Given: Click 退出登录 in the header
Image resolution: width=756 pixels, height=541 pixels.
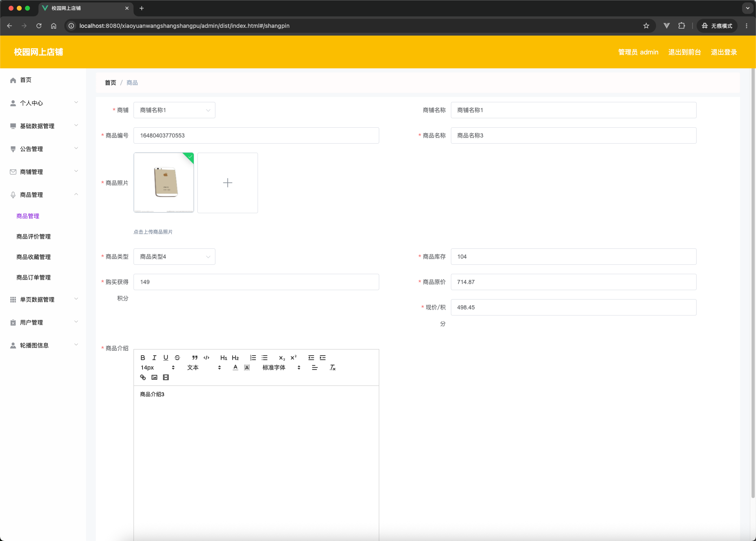Looking at the screenshot, I should pyautogui.click(x=724, y=52).
